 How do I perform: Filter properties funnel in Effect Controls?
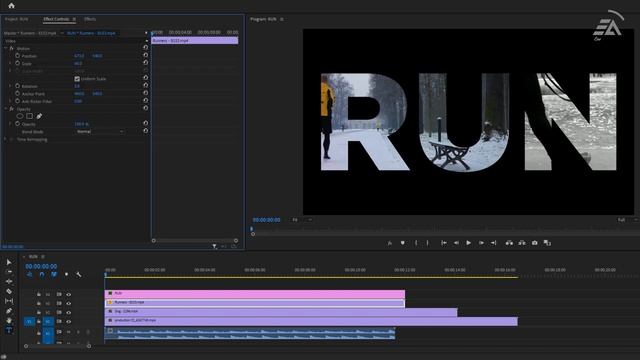point(214,246)
